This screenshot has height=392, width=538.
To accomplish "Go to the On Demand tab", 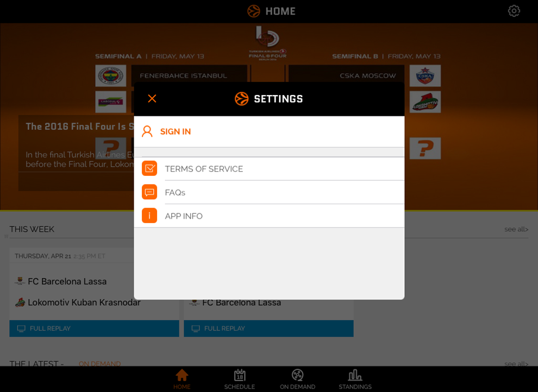I will (x=297, y=380).
